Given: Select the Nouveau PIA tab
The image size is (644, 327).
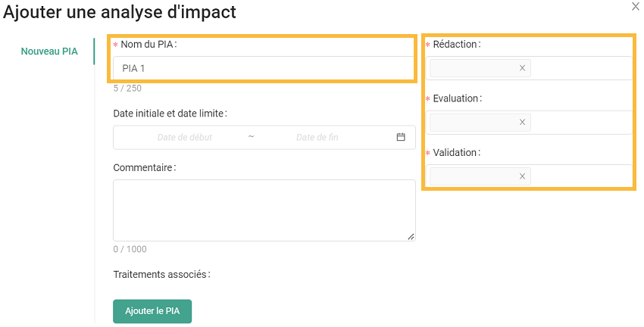Looking at the screenshot, I should click(49, 51).
